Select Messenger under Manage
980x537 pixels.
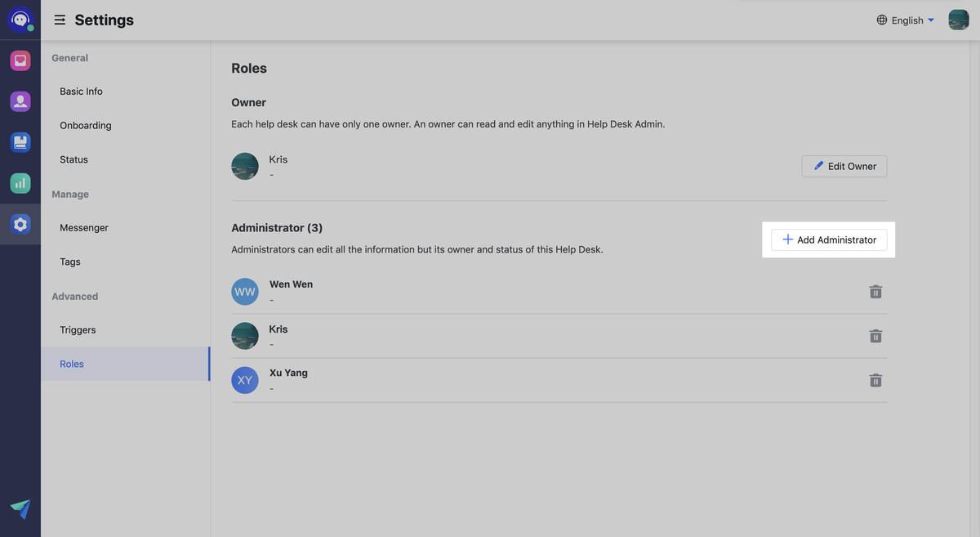84,228
